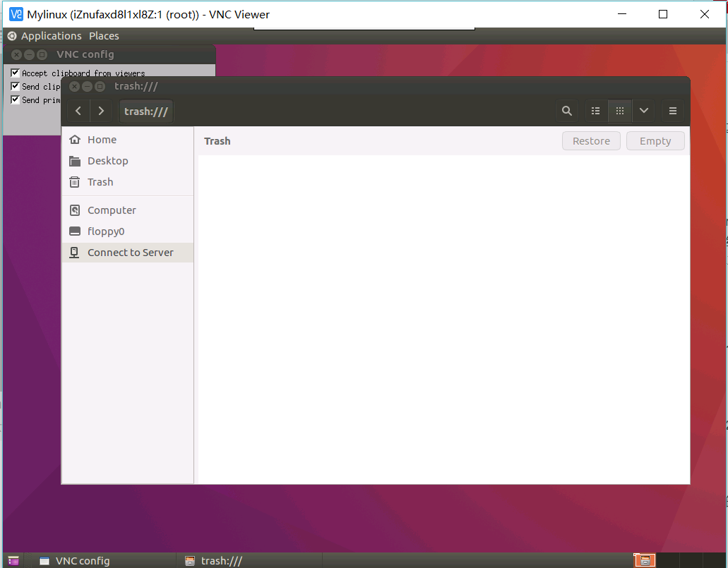Click the Trash heading label

tap(217, 141)
